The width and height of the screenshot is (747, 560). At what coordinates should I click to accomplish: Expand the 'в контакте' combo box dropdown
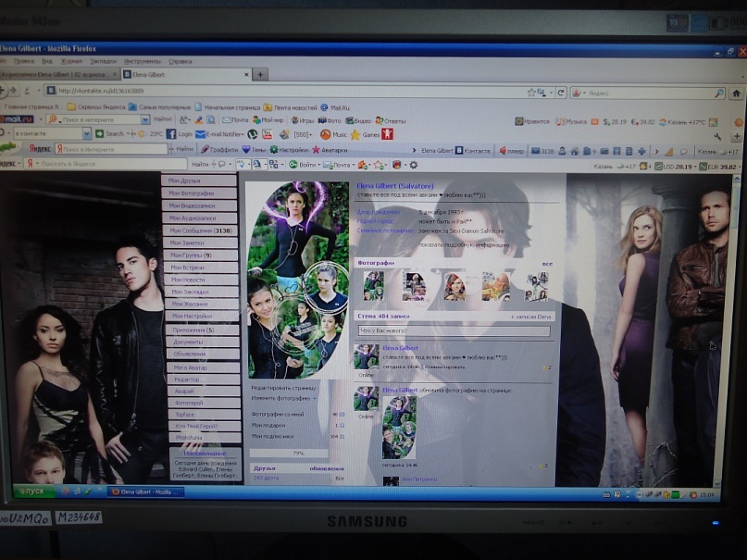(86, 134)
